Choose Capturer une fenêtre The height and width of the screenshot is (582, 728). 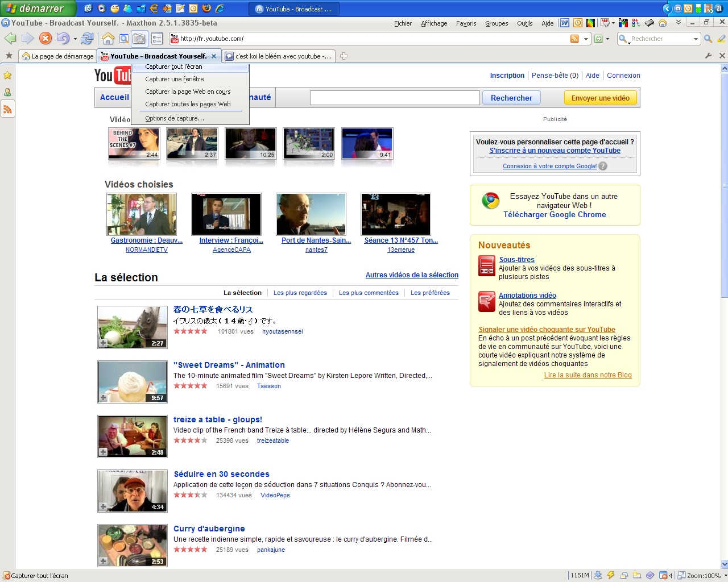click(x=190, y=79)
